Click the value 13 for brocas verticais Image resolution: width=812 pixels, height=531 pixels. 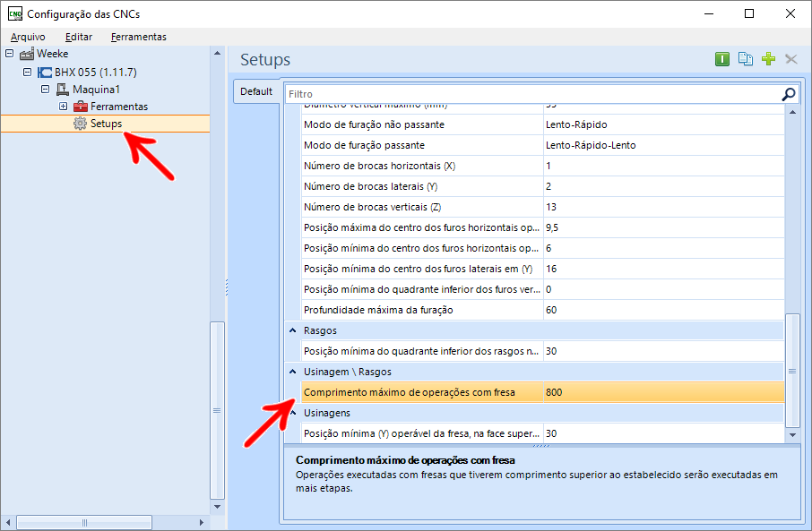tap(551, 207)
